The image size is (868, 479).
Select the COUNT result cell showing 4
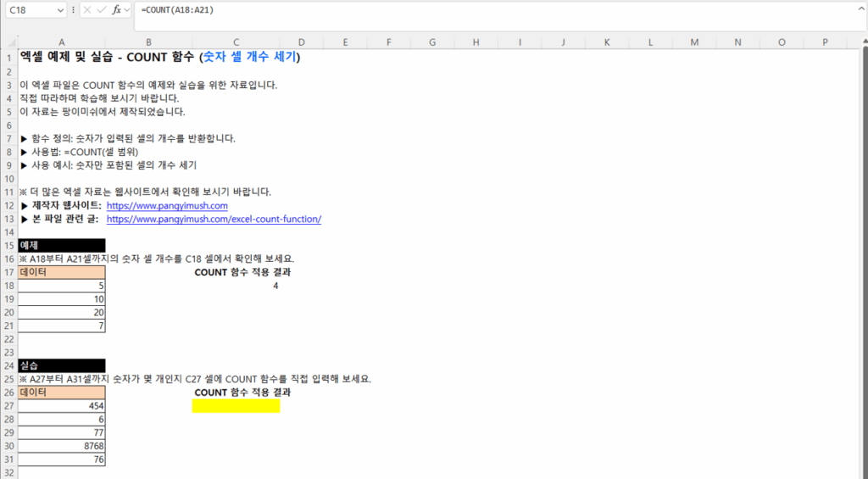[x=236, y=286]
